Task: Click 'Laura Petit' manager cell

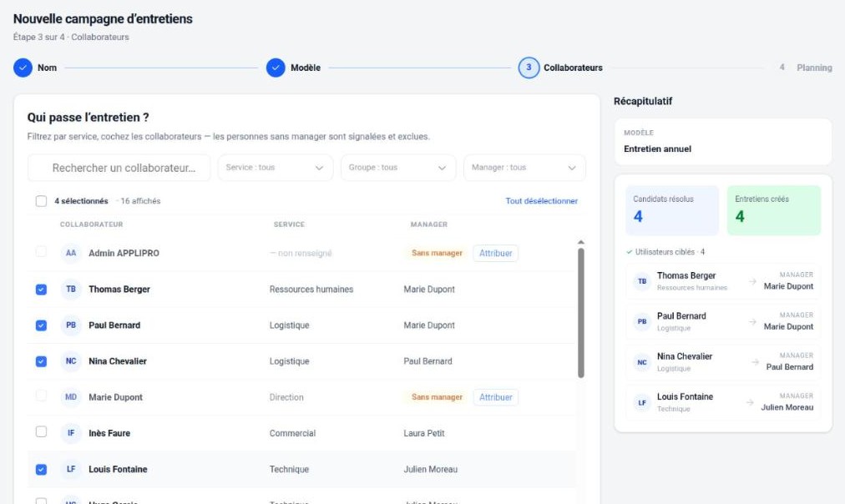Action: coord(424,433)
